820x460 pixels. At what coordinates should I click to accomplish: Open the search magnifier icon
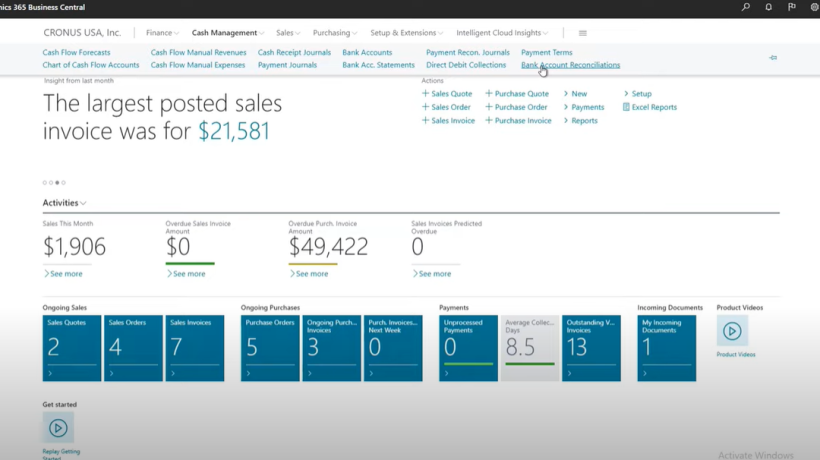(746, 7)
